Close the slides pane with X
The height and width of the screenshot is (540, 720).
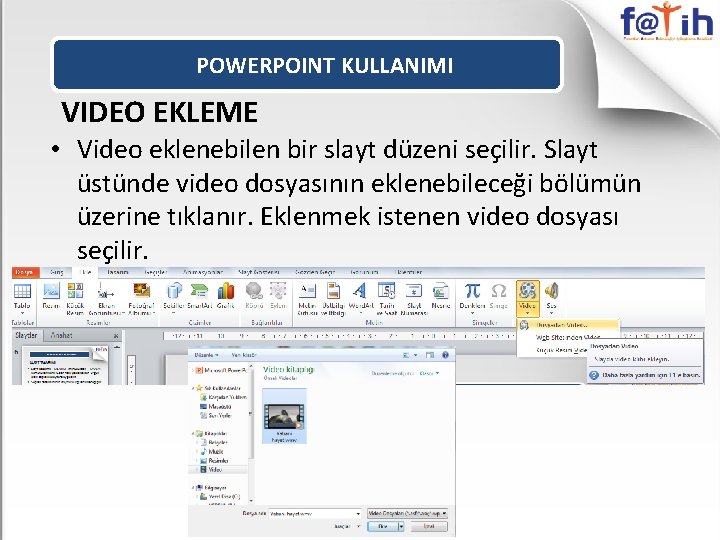[x=116, y=336]
